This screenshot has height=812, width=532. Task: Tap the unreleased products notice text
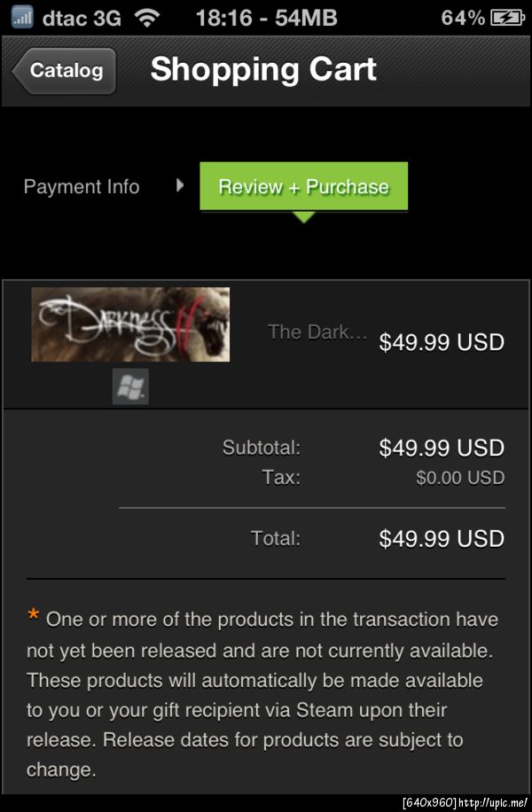point(262,694)
